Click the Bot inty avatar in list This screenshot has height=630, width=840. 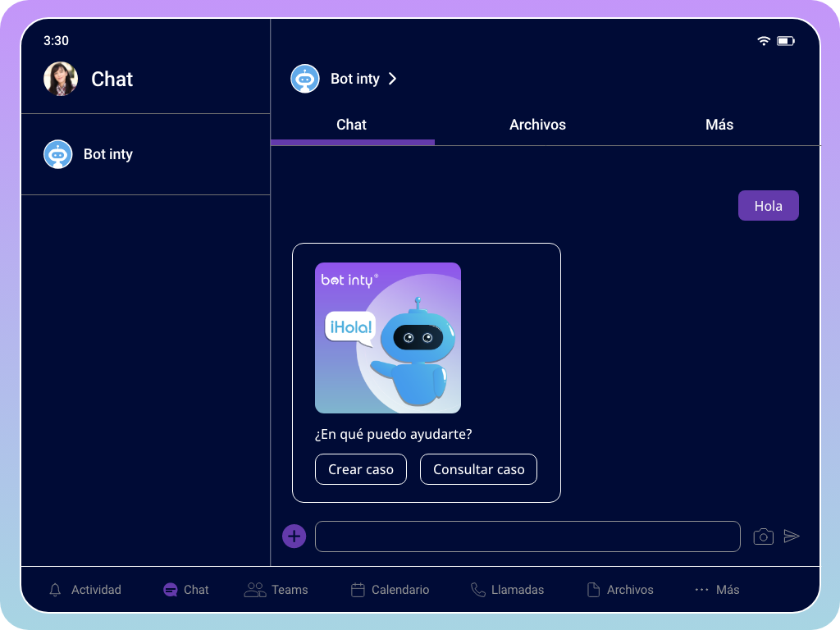(x=58, y=154)
